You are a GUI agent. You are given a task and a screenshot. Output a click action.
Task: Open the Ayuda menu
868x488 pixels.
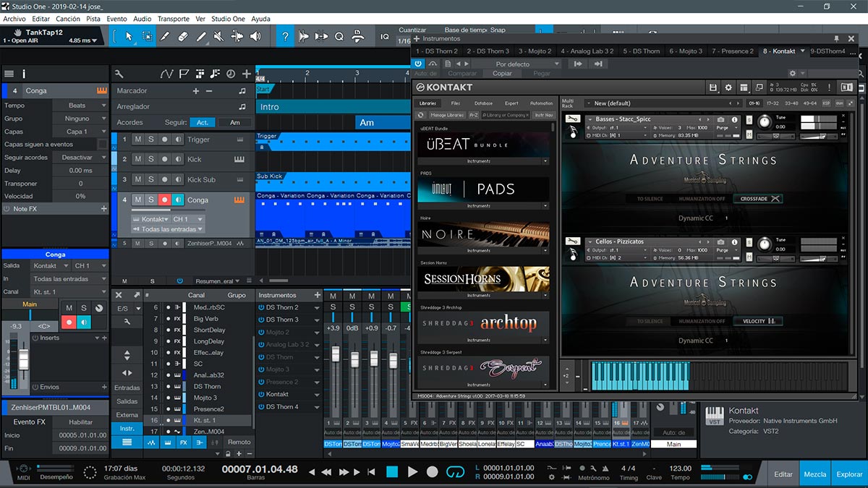[260, 19]
